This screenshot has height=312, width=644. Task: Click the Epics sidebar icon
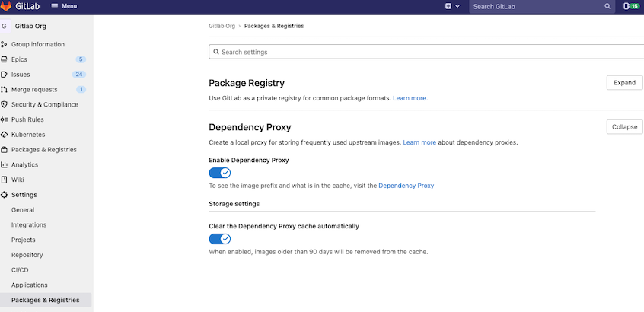(x=4, y=59)
